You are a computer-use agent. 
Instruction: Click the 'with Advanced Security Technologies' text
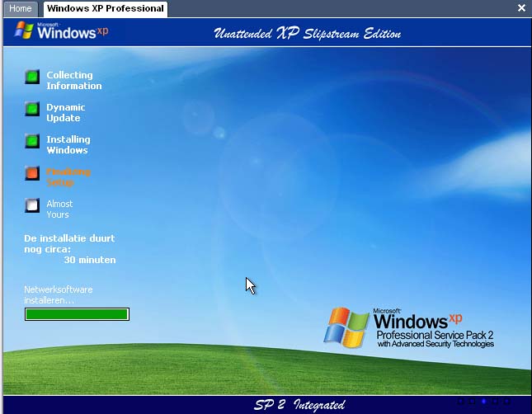[435, 344]
